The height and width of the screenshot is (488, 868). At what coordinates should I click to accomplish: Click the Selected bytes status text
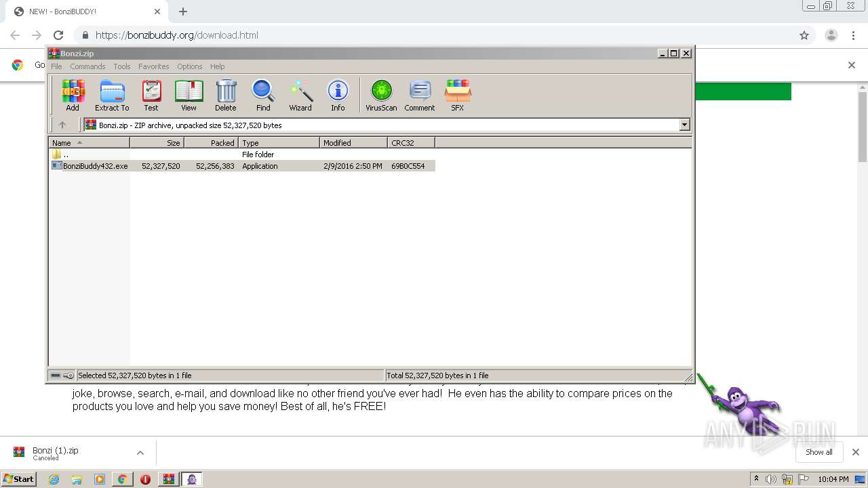click(135, 375)
